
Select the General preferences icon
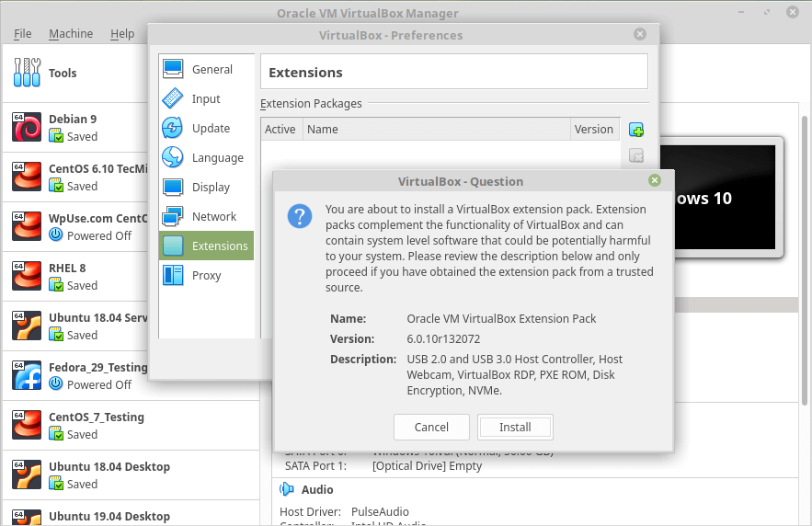(173, 69)
